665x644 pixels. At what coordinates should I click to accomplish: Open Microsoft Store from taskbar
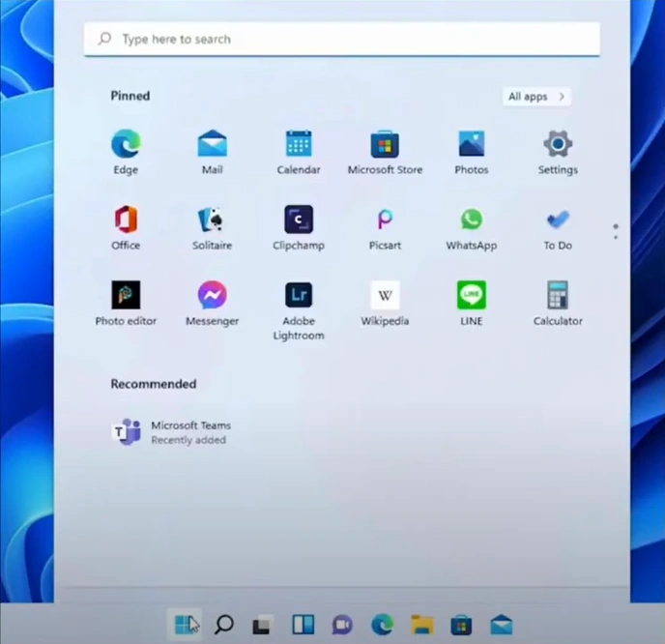coord(461,625)
